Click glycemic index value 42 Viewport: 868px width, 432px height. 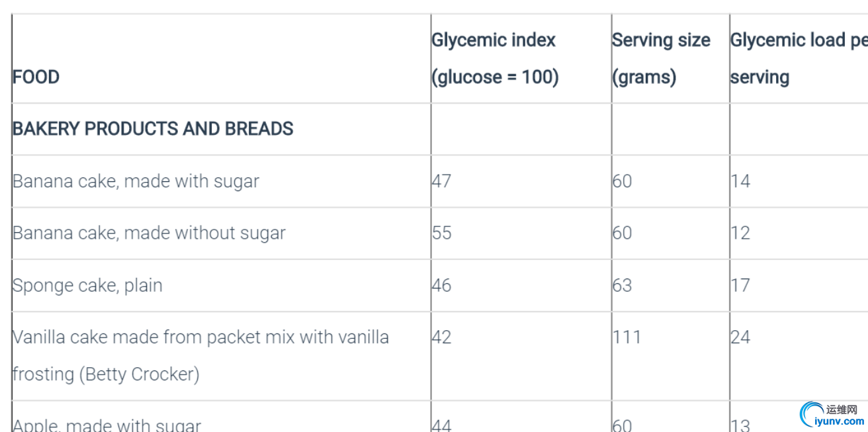[x=442, y=337]
